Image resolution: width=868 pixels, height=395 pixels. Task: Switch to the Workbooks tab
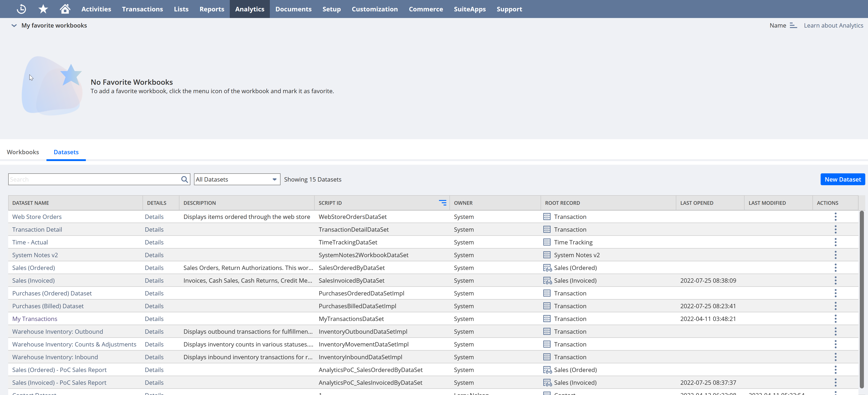(23, 152)
